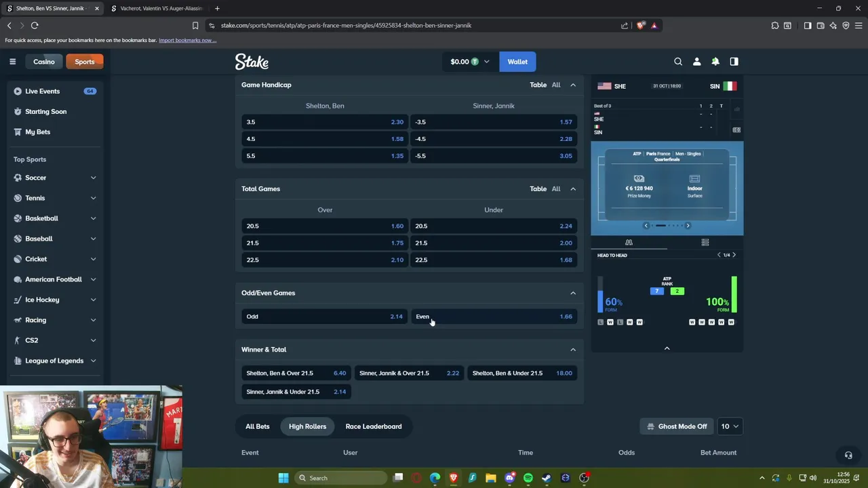Collapse the match tracker widget arrow
This screenshot has height=488, width=868.
coord(667,348)
